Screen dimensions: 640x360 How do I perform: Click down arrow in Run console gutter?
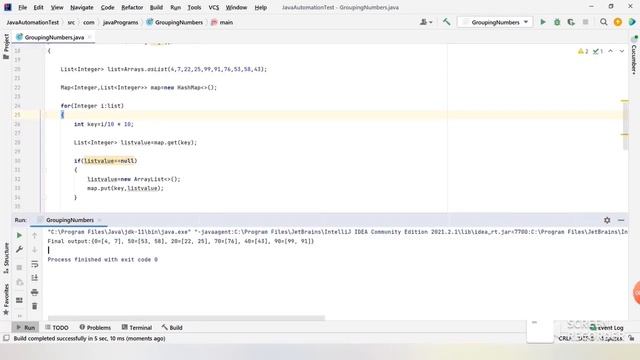(35, 249)
